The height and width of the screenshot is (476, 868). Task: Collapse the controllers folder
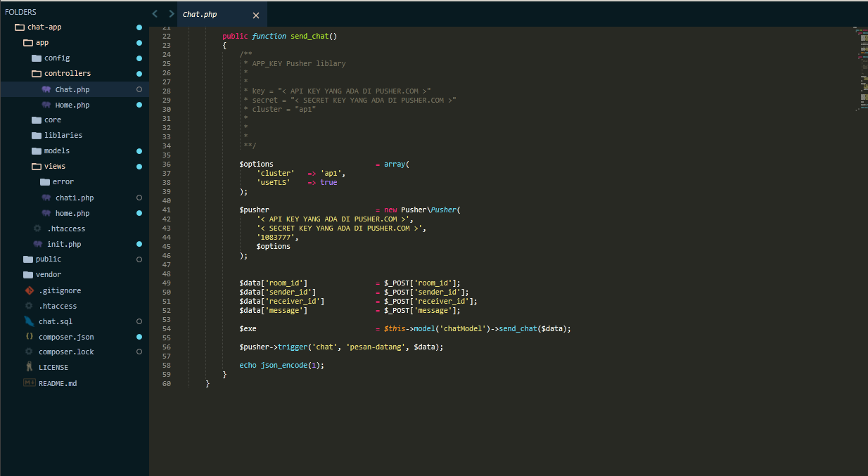pos(36,73)
